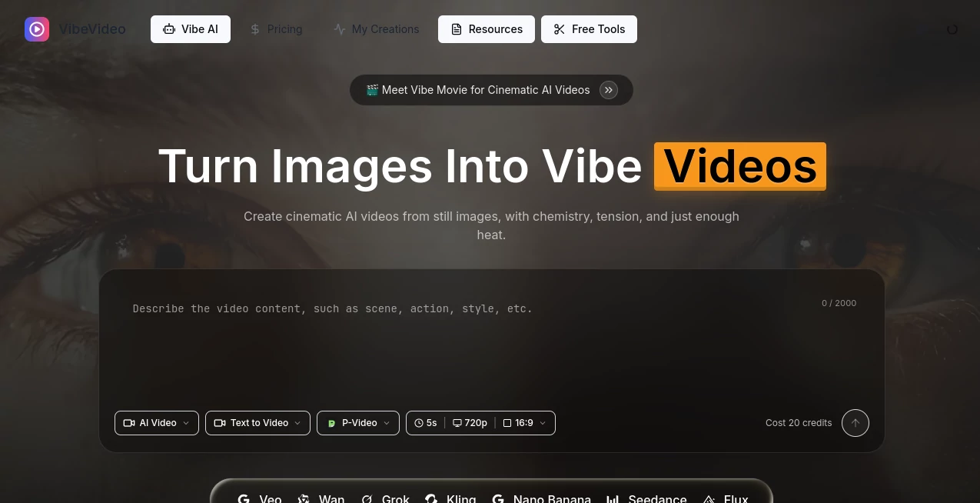The height and width of the screenshot is (503, 980).
Task: Click the VibeVideo brand name link
Action: coord(92,29)
